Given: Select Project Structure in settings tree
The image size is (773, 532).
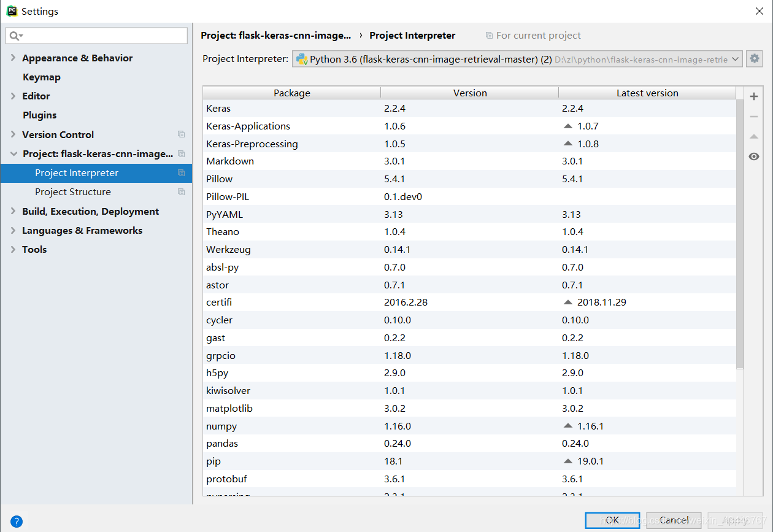Looking at the screenshot, I should [x=73, y=191].
